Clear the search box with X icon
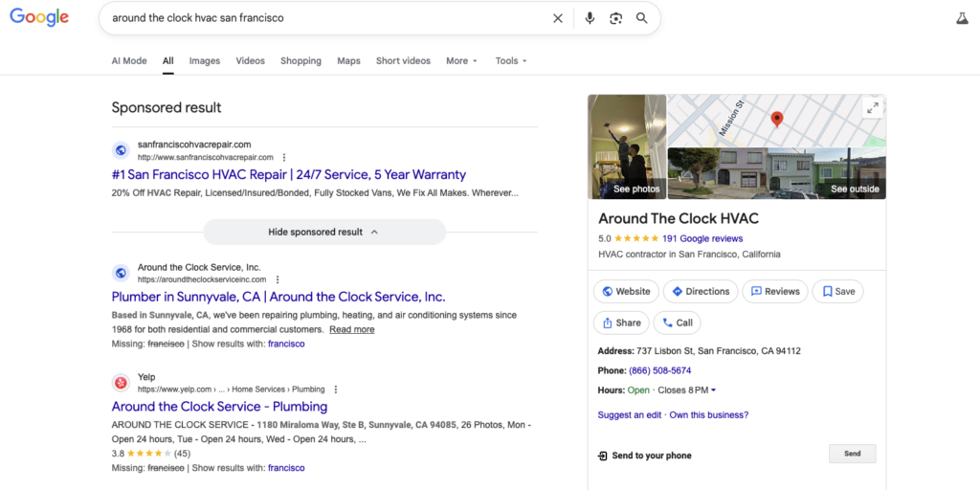Image resolution: width=980 pixels, height=490 pixels. coord(558,18)
